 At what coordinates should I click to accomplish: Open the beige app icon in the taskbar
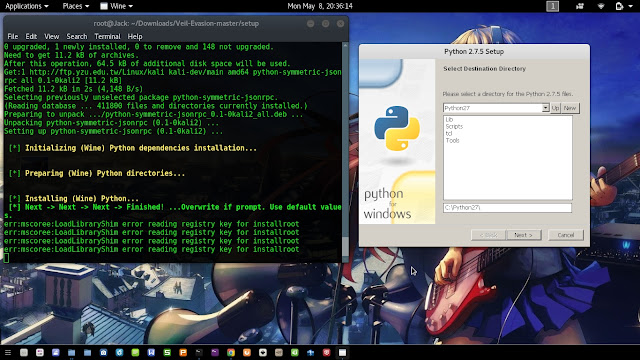(278, 352)
